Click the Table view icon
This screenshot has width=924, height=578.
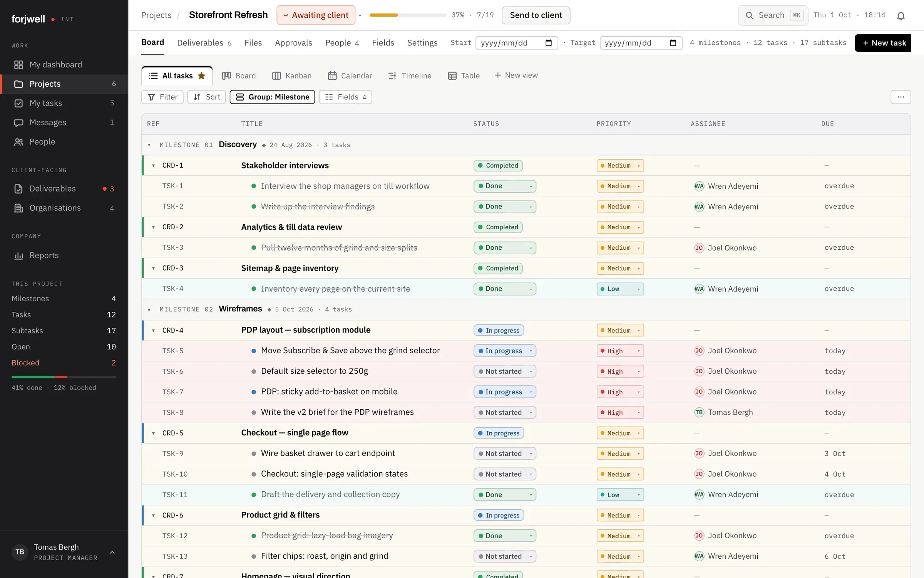452,76
